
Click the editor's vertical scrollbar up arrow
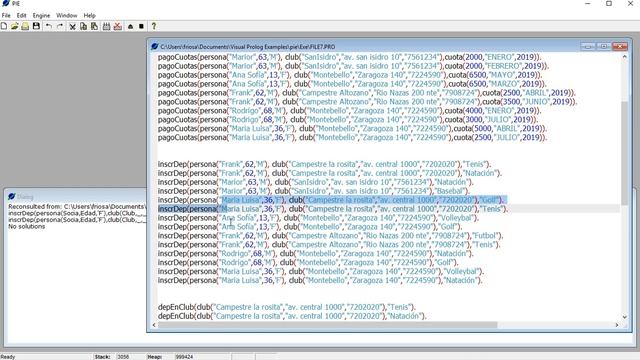coord(624,57)
